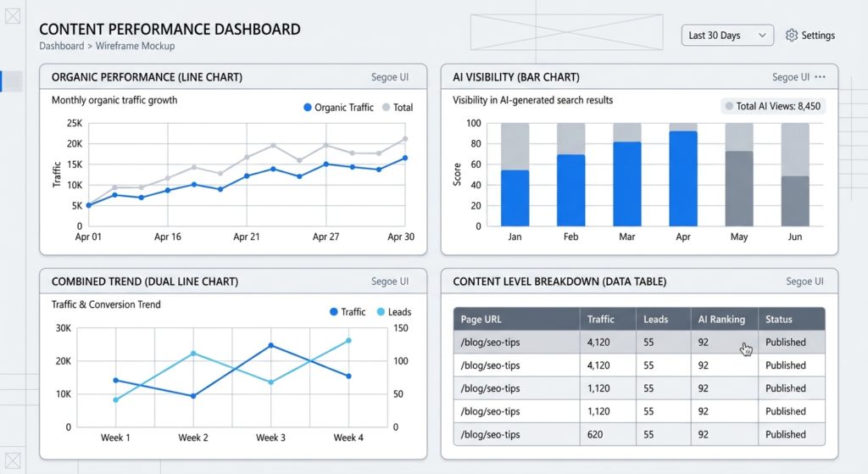Viewport: 868px width, 474px height.
Task: Click the Apr bar in AI Visibility chart
Action: [683, 179]
